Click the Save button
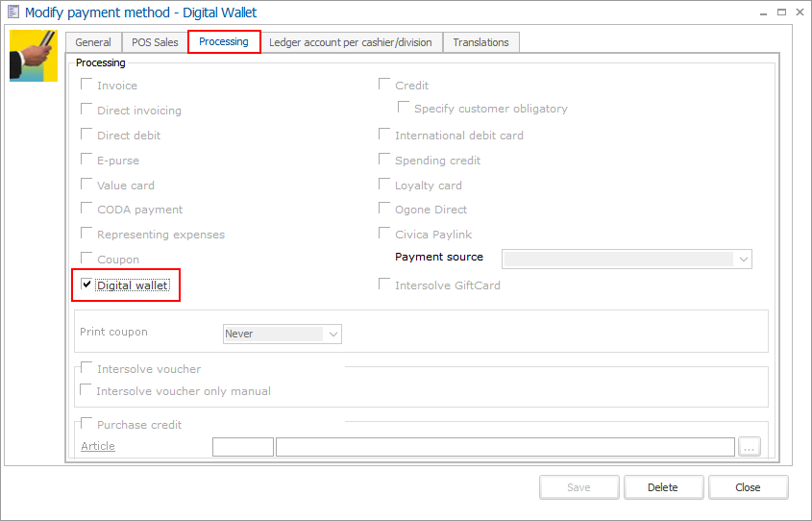This screenshot has height=521, width=812. (x=578, y=487)
